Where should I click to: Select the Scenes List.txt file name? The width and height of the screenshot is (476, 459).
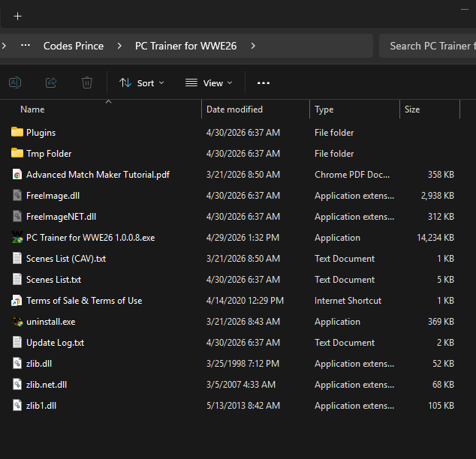coord(53,280)
